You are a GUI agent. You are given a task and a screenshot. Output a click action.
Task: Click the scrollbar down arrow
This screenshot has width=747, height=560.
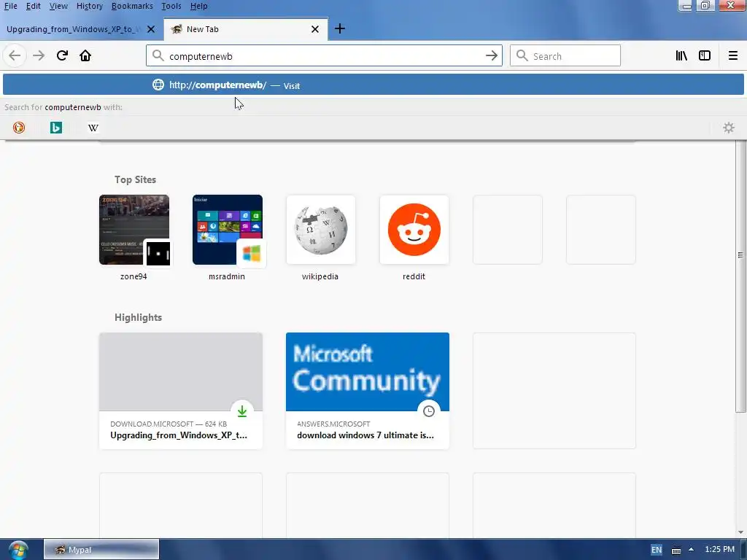point(740,532)
